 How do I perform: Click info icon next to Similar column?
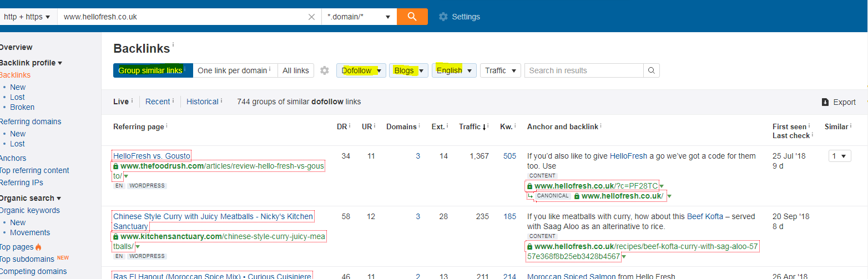(851, 126)
